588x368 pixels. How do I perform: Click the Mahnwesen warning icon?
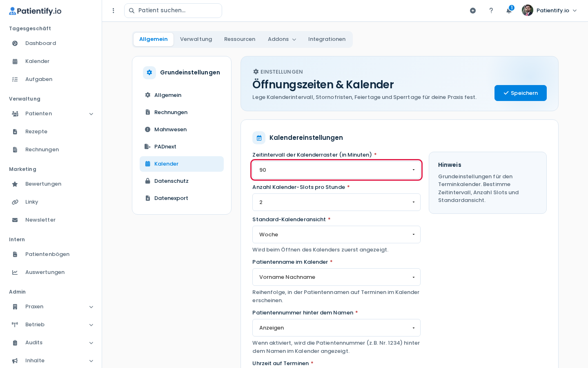[x=148, y=130]
